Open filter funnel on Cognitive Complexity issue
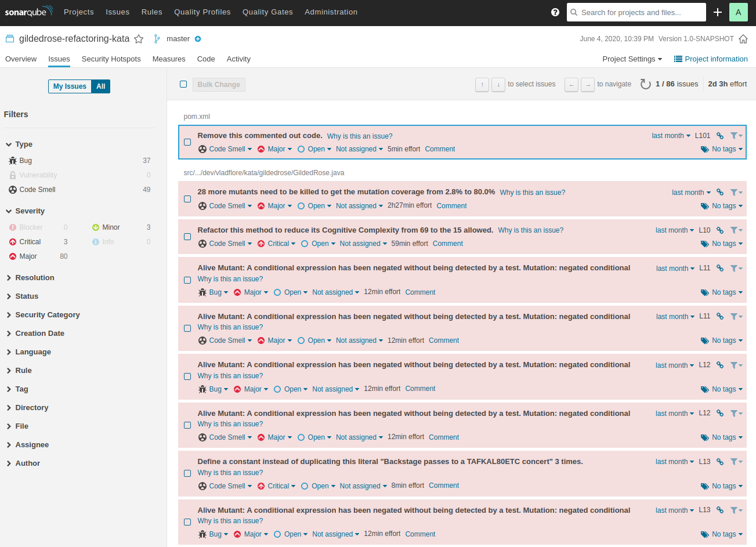The height and width of the screenshot is (547, 756). tap(736, 230)
